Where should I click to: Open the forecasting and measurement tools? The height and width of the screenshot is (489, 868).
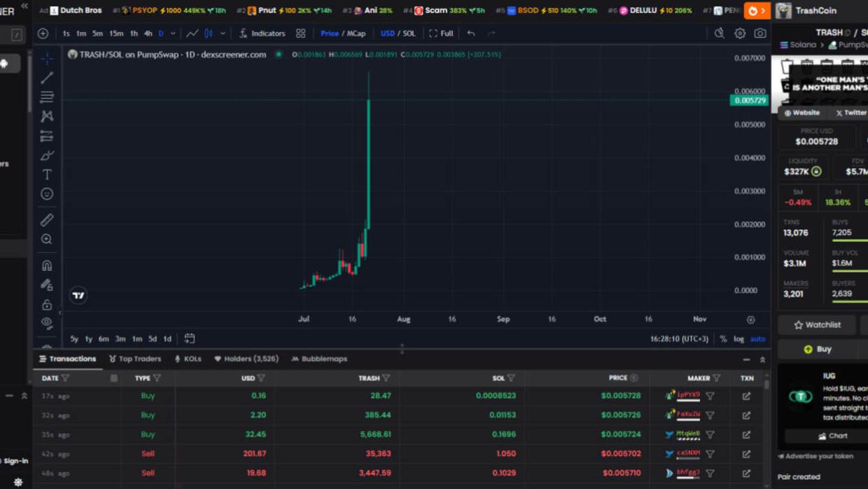pos(47,136)
